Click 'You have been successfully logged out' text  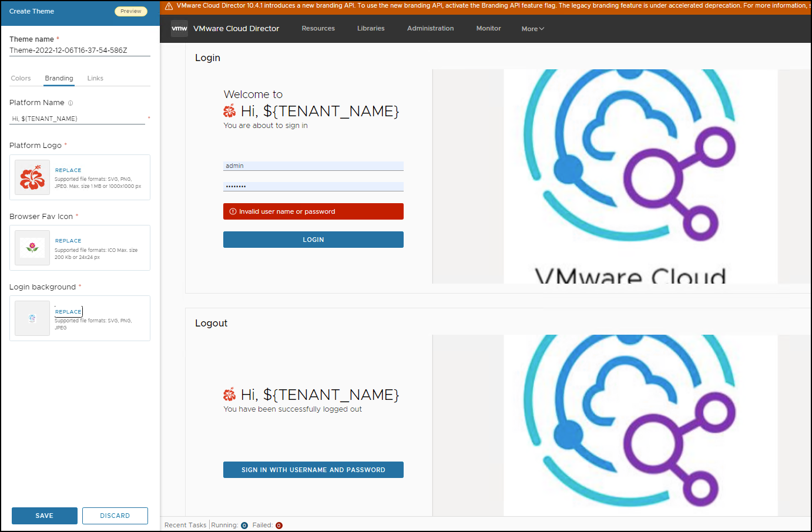pos(293,409)
